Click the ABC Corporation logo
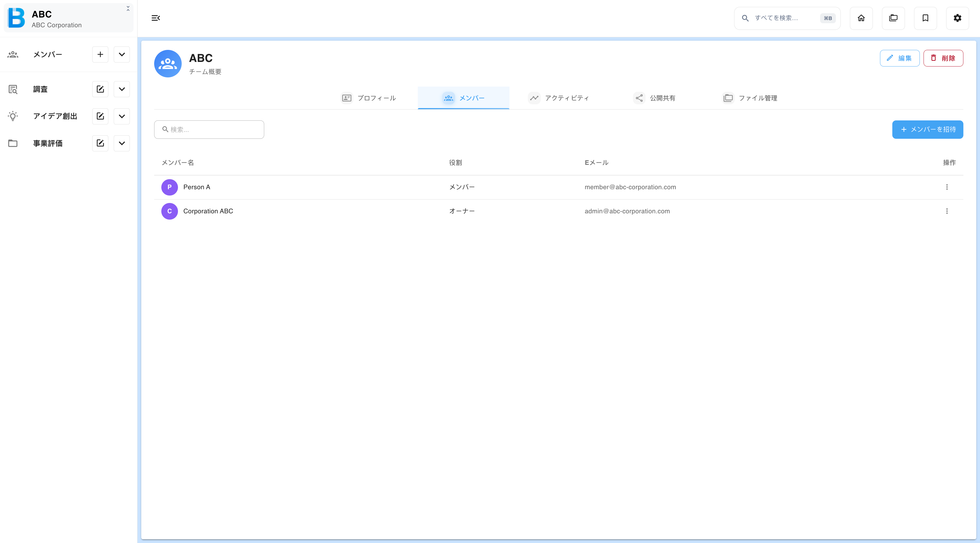Screen dimensions: 980x543 [16, 18]
